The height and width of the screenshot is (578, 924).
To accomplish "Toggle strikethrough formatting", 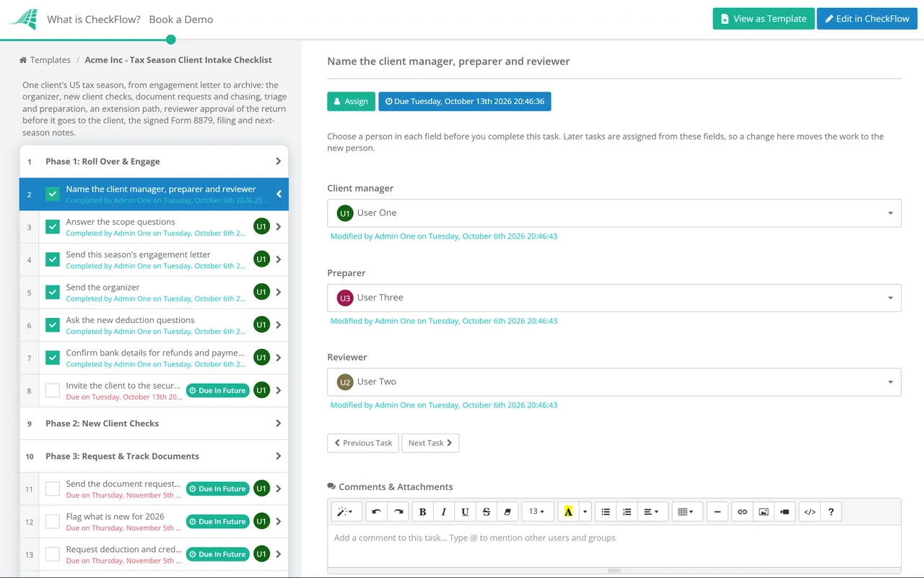I will click(487, 512).
